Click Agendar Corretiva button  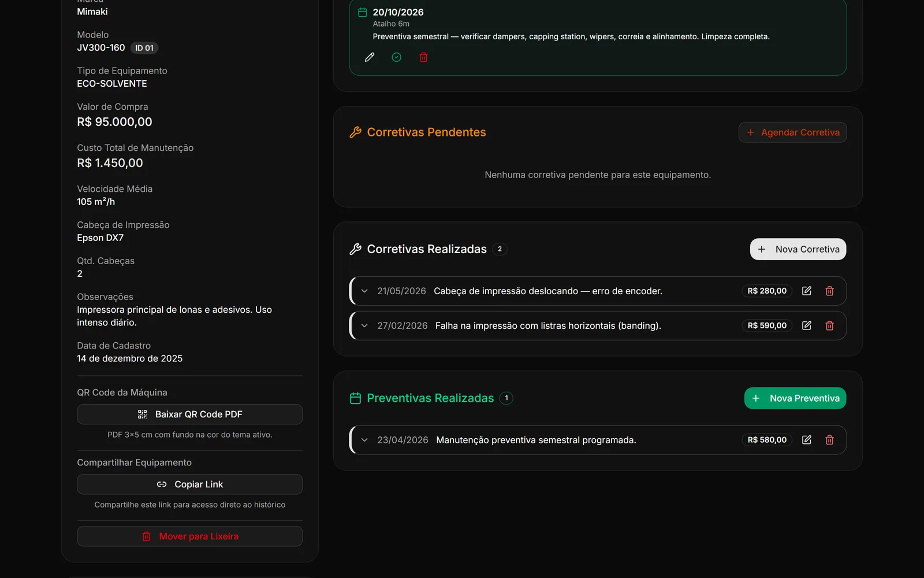coord(792,132)
